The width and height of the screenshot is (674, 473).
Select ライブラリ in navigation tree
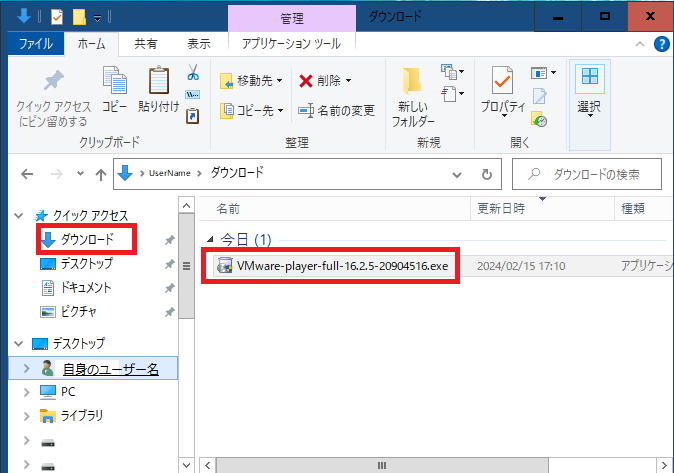tap(71, 416)
